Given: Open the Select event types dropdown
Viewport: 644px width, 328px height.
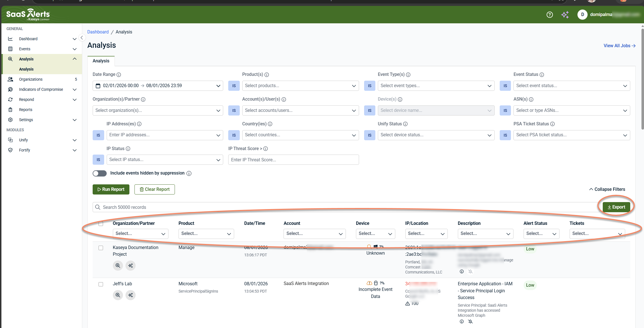Looking at the screenshot, I should click(x=436, y=86).
